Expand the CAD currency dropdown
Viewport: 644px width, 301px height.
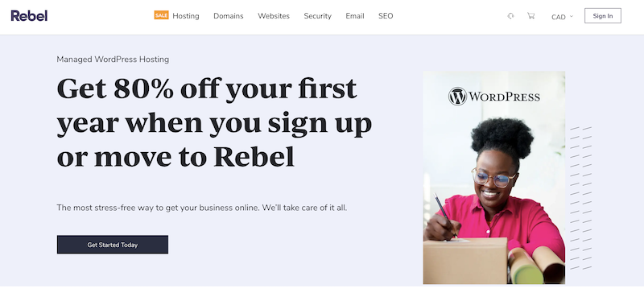[x=562, y=17]
